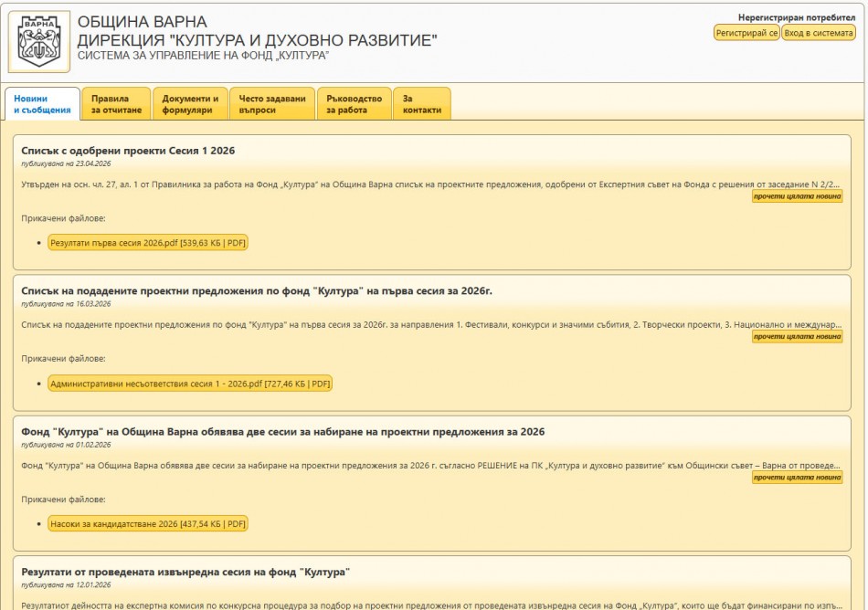Switch to Правила за отчитане tab
The height and width of the screenshot is (610, 868).
116,104
